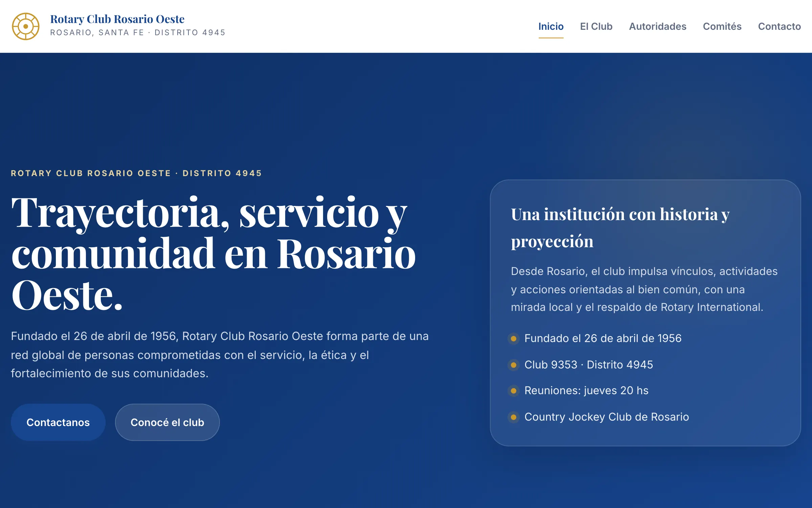812x508 pixels.
Task: Open the Autoridades navigation link
Action: (x=657, y=26)
